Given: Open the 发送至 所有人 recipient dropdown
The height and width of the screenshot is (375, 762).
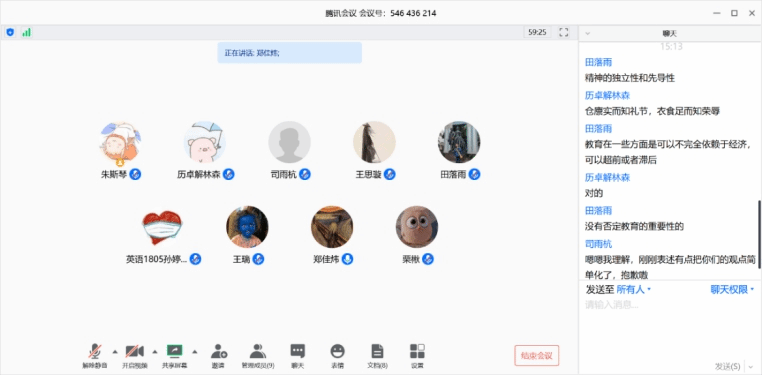Looking at the screenshot, I should tap(634, 290).
